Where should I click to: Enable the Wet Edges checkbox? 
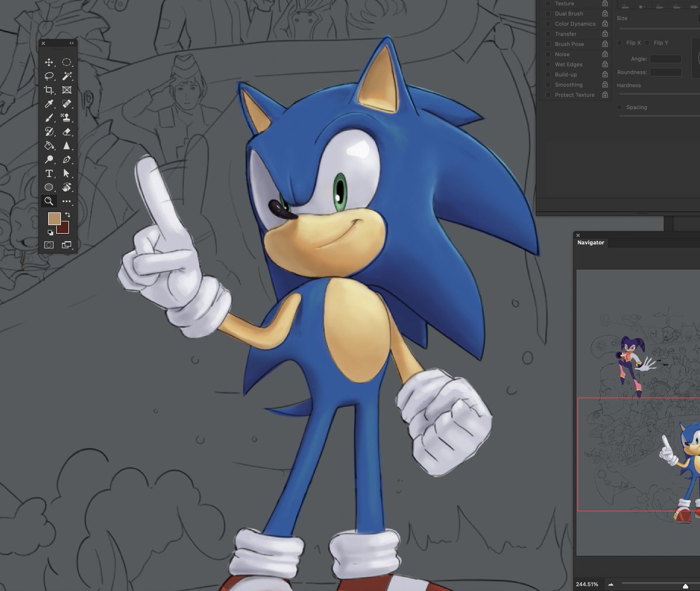pyautogui.click(x=548, y=65)
